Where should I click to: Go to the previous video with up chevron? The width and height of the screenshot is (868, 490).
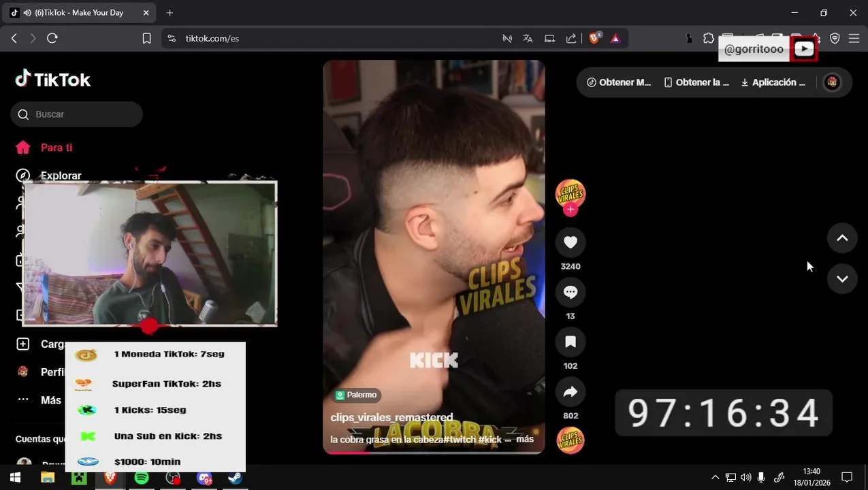(842, 238)
